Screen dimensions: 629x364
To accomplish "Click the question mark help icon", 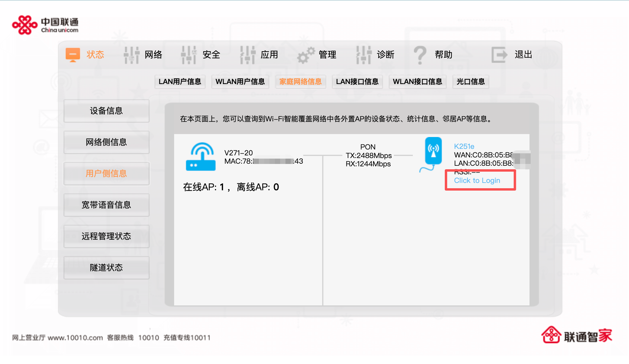I will [x=420, y=55].
